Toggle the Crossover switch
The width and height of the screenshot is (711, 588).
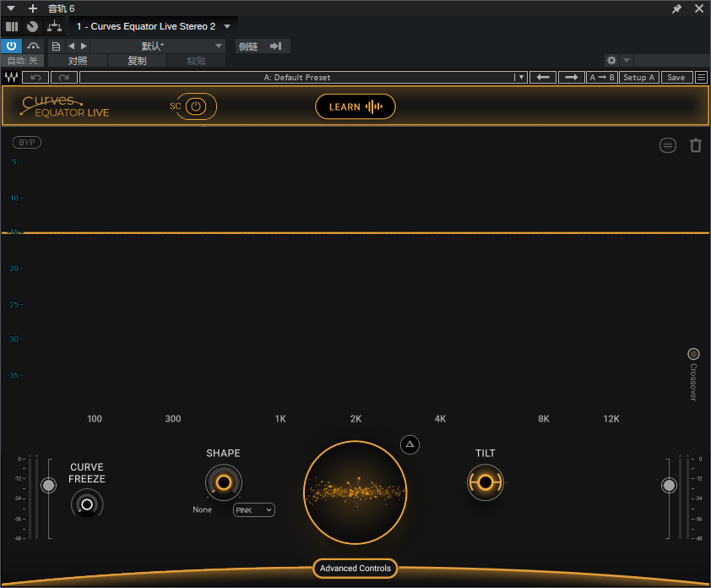pos(693,354)
